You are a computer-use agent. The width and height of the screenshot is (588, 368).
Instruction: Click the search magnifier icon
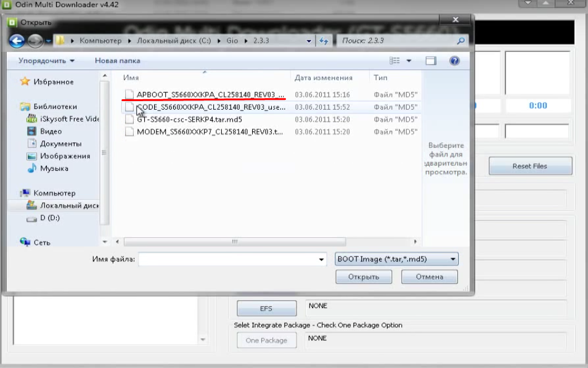coord(460,41)
